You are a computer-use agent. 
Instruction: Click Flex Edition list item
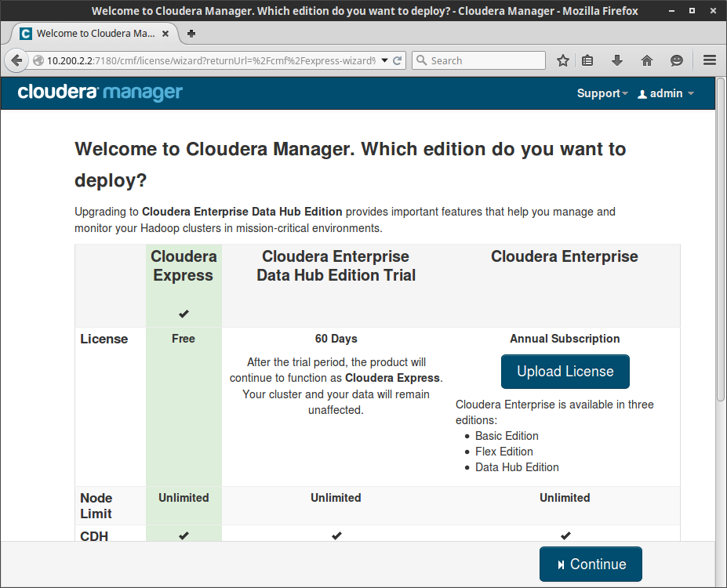(x=504, y=452)
